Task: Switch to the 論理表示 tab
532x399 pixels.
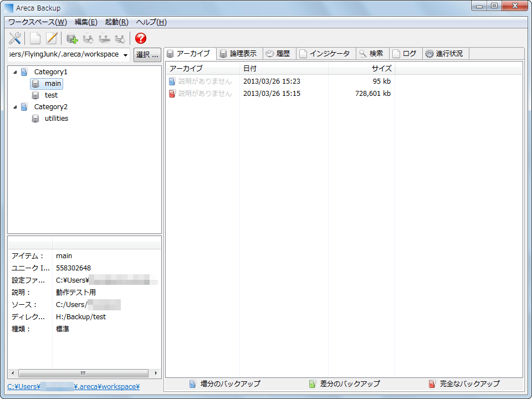Action: (239, 54)
